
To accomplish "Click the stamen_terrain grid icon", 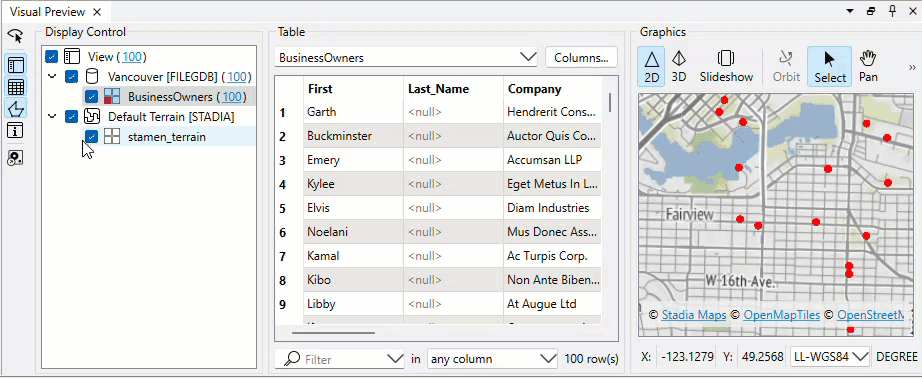I will [112, 137].
